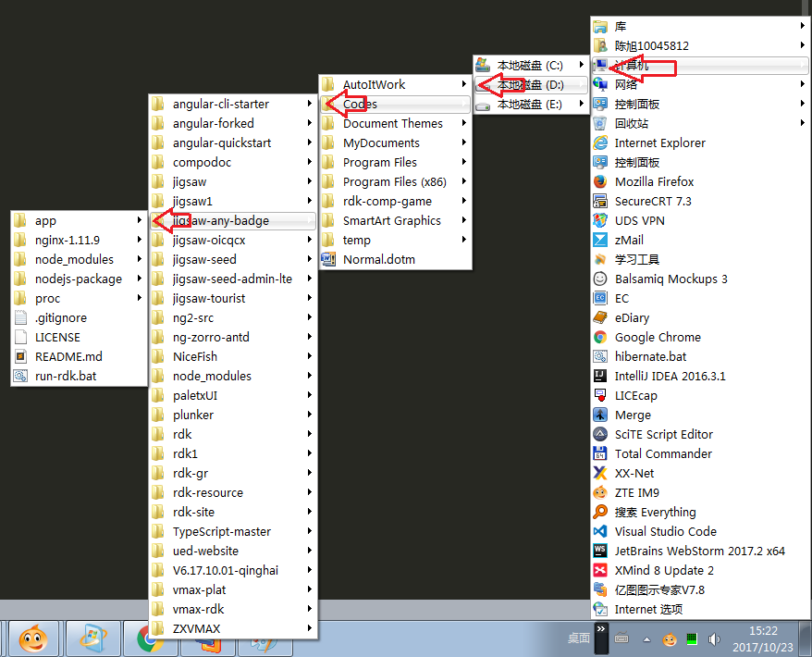Click the Balsamiq Mockups 3 icon
This screenshot has height=657, width=812.
click(x=599, y=279)
